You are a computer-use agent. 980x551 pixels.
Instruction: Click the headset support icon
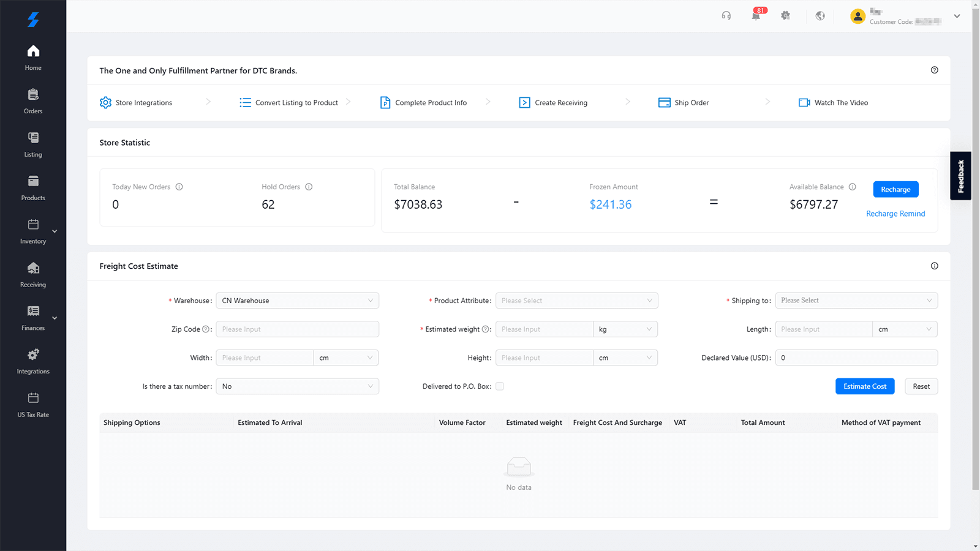coord(726,15)
